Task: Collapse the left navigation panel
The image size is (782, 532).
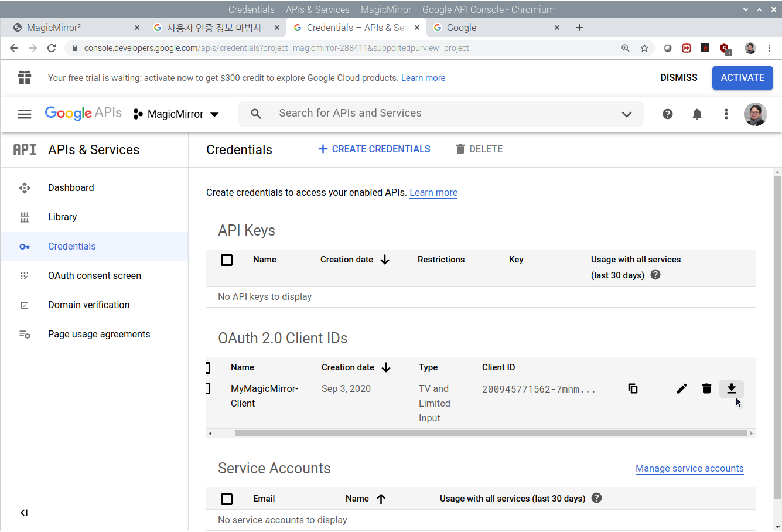Action: (24, 513)
